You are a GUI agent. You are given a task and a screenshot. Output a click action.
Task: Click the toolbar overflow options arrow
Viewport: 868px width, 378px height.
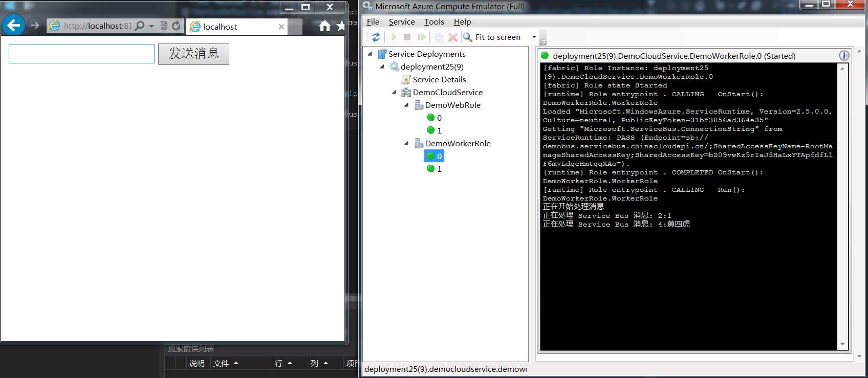point(543,41)
